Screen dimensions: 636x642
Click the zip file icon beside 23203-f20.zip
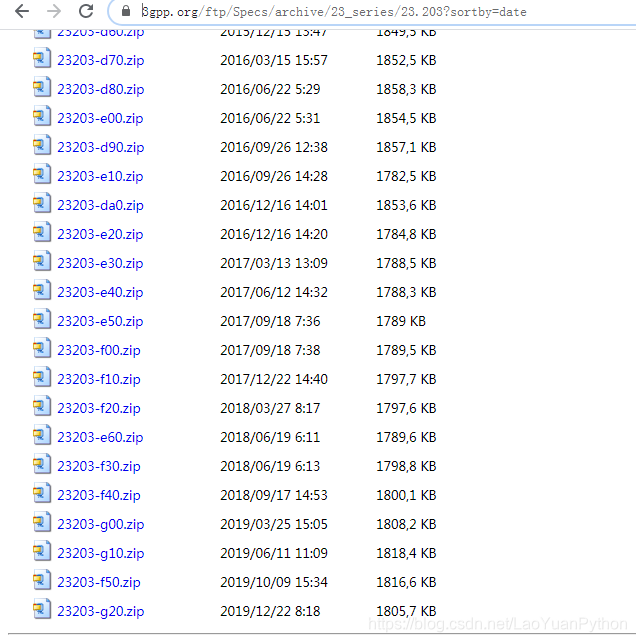pyautogui.click(x=42, y=407)
